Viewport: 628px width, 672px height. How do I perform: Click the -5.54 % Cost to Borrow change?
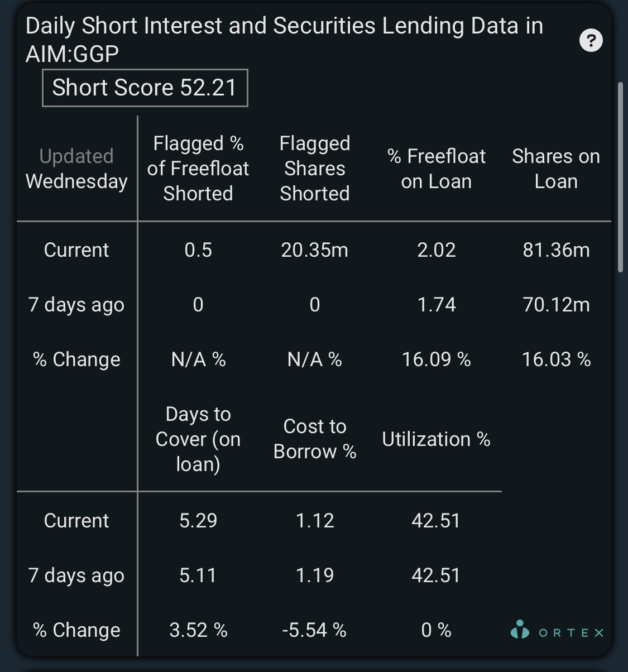click(315, 630)
